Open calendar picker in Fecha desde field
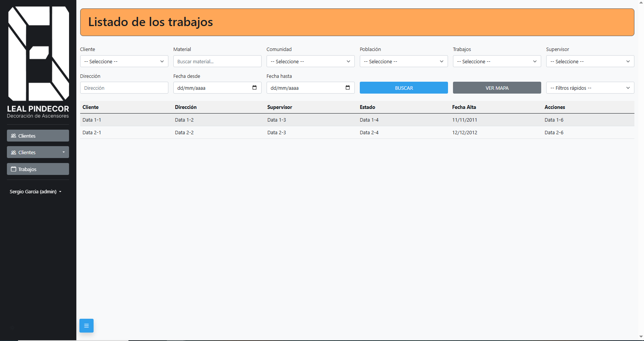The height and width of the screenshot is (341, 644). pyautogui.click(x=254, y=88)
